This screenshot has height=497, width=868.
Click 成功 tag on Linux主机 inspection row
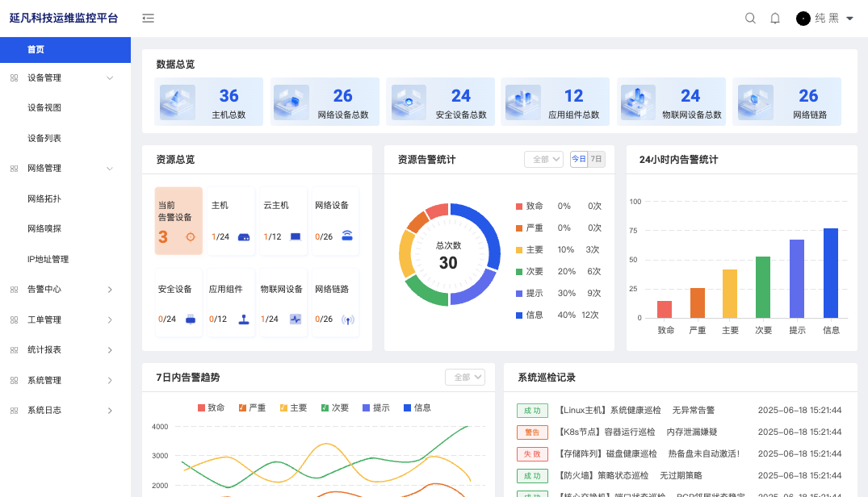click(x=532, y=410)
